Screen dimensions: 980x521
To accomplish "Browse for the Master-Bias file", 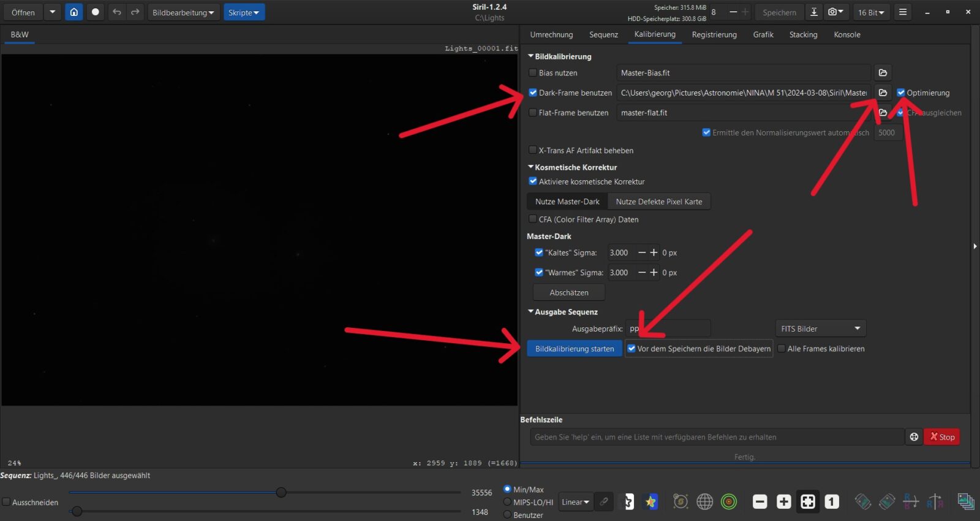I will [883, 73].
